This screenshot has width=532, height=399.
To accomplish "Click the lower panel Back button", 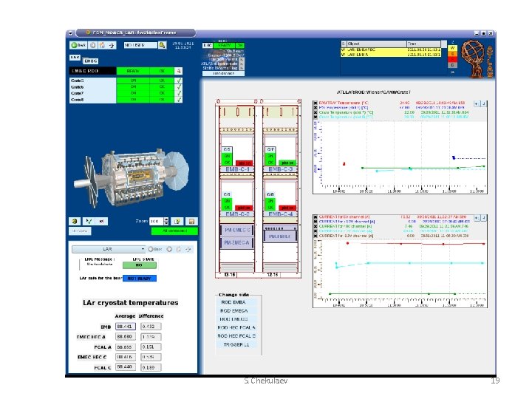I will [x=155, y=250].
